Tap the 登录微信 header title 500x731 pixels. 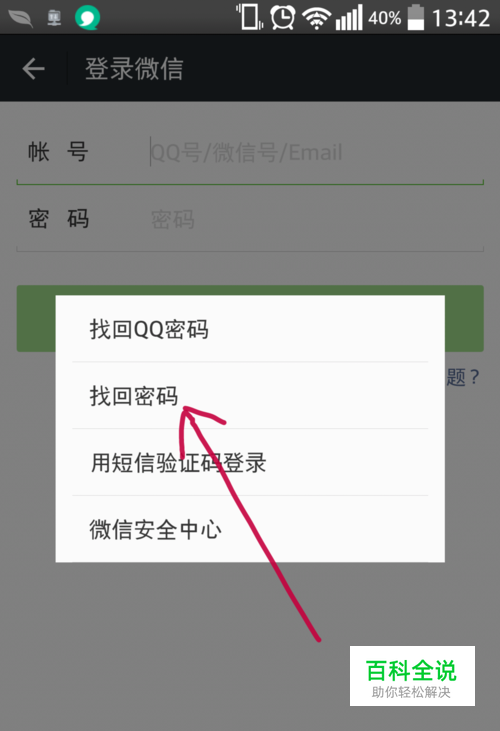[134, 69]
